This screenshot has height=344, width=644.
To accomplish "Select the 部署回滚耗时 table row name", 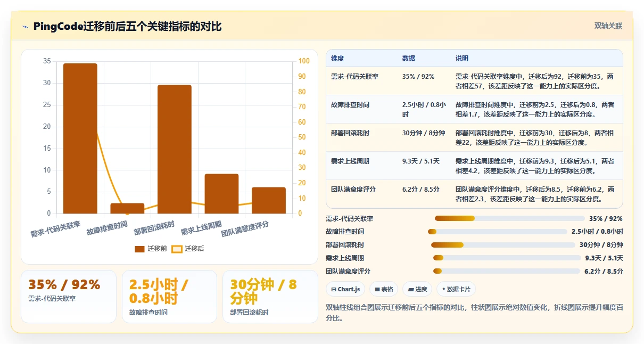I will tap(350, 133).
